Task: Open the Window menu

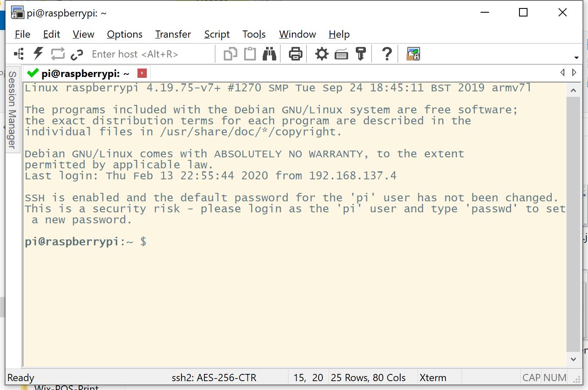Action: click(297, 34)
